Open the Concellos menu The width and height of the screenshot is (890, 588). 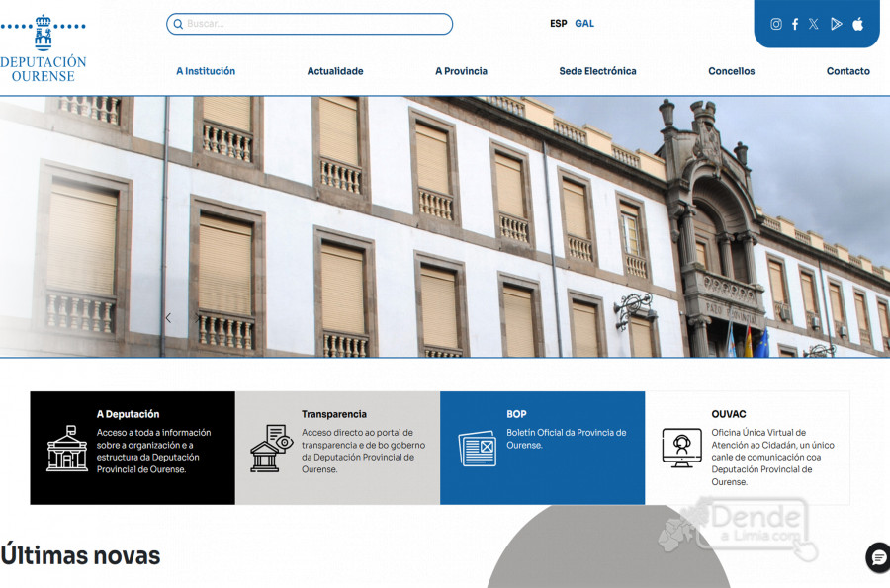731,71
